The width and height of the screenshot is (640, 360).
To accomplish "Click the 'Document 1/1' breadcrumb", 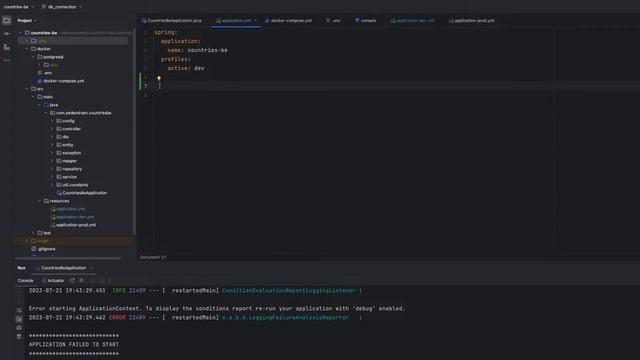I will click(x=153, y=258).
